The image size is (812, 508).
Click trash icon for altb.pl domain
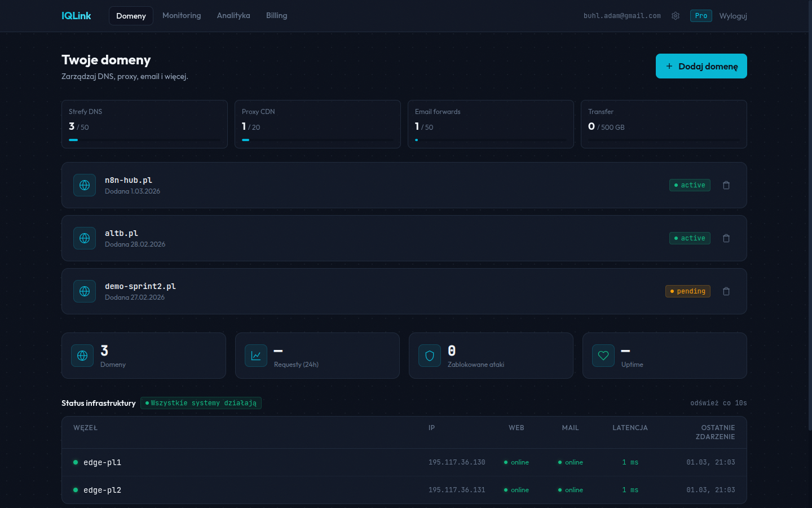pyautogui.click(x=726, y=238)
